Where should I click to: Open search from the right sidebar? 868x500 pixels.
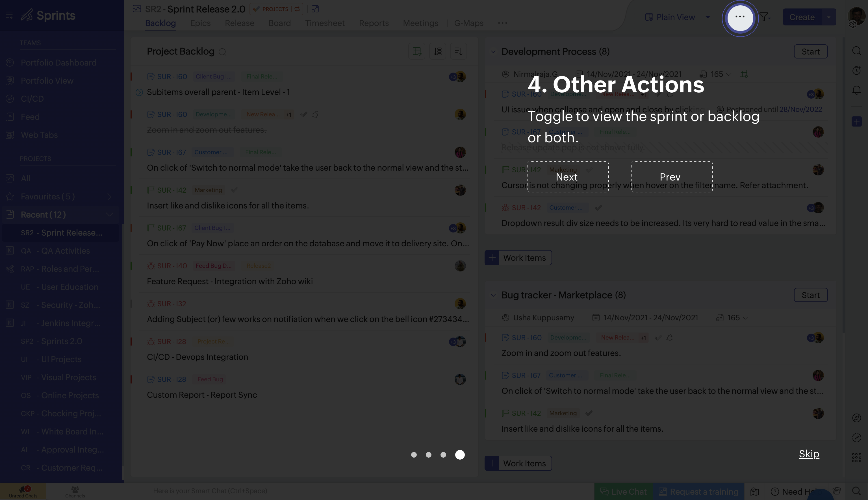coord(857,51)
